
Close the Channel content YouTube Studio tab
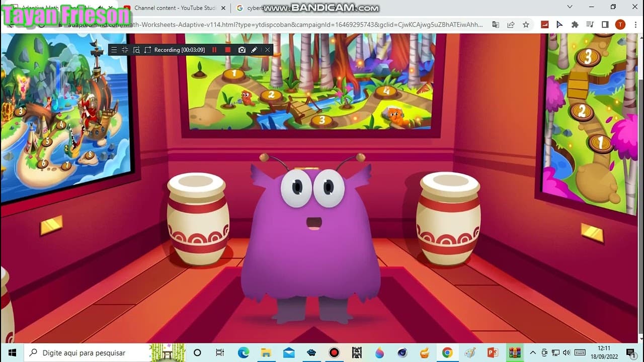(223, 8)
